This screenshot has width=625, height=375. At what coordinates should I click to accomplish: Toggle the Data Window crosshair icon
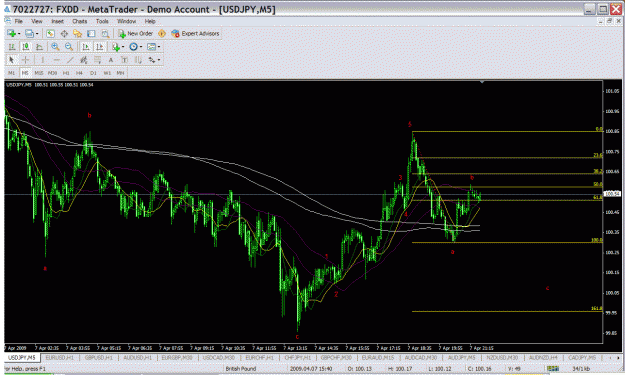64,33
